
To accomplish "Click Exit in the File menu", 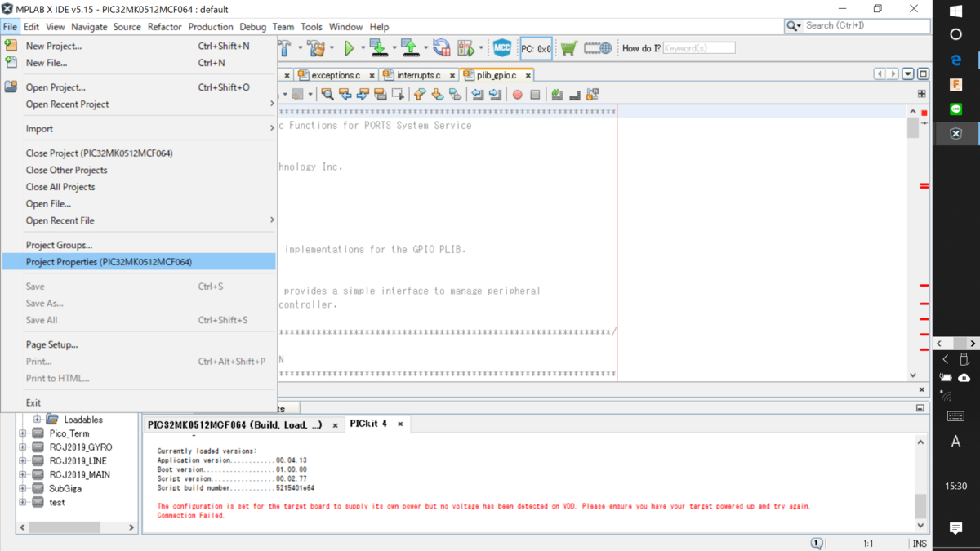I will pyautogui.click(x=139, y=402).
